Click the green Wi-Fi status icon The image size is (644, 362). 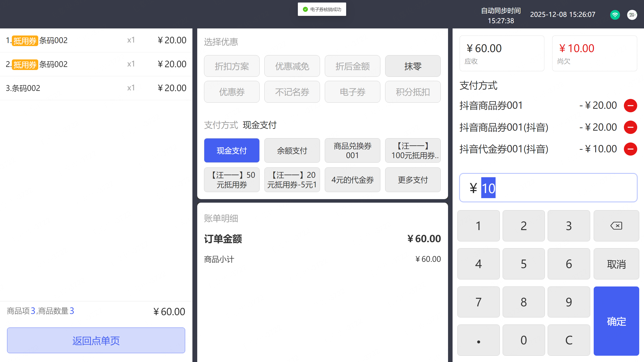pyautogui.click(x=615, y=15)
